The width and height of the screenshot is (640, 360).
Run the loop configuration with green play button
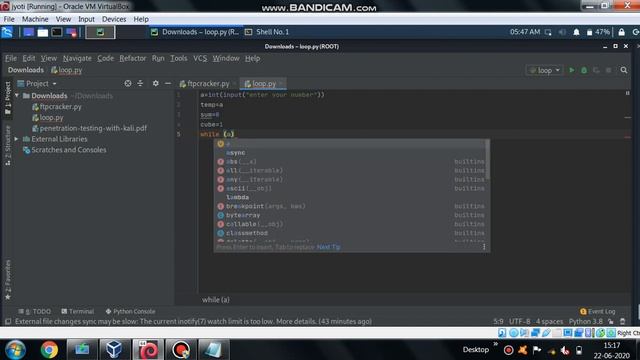coord(571,70)
